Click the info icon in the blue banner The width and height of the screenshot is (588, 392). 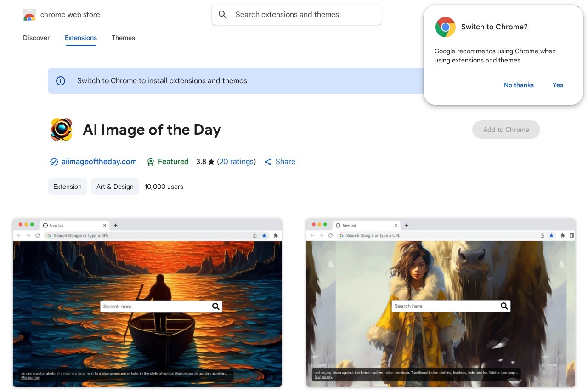[x=61, y=81]
